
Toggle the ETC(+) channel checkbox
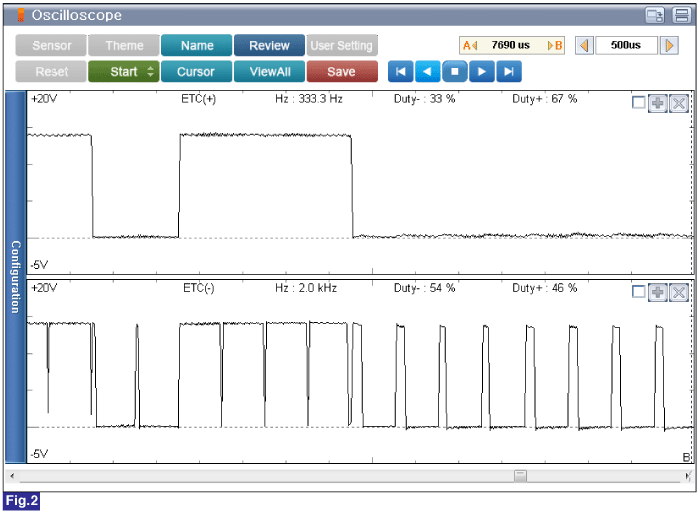click(x=638, y=103)
